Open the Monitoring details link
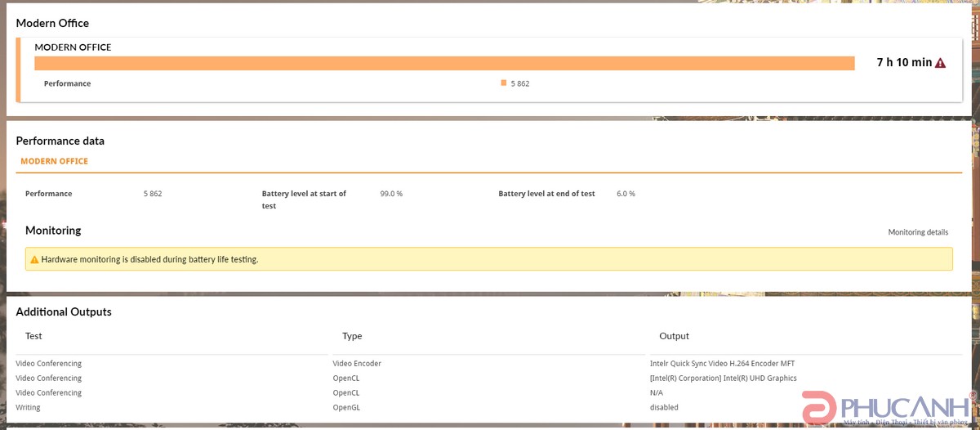Screen dimensions: 980x430 (x=918, y=232)
